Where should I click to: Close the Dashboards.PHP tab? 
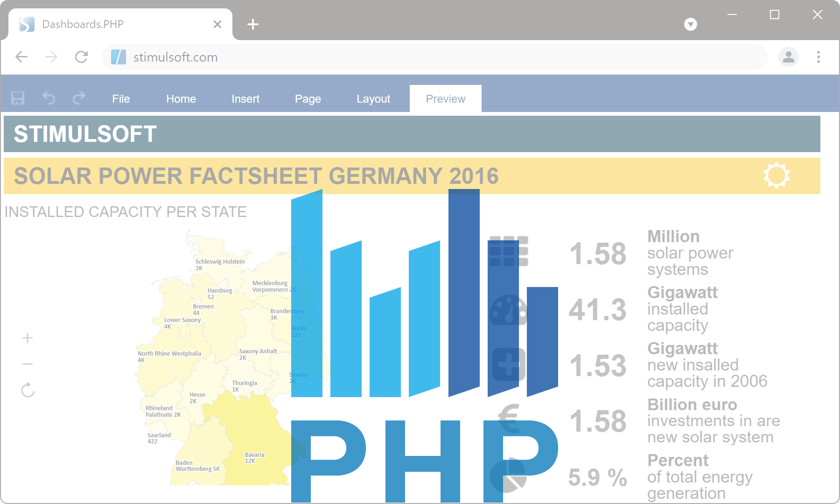point(217,24)
